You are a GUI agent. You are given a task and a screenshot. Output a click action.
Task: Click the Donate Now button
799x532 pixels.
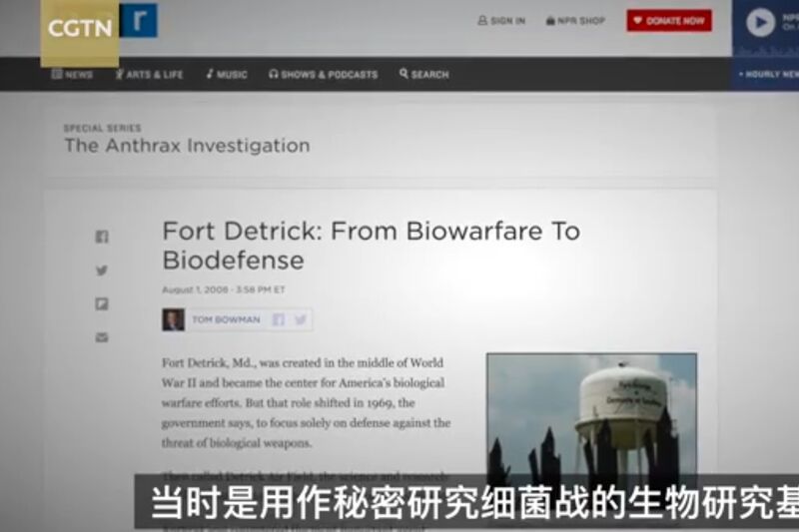pos(669,21)
